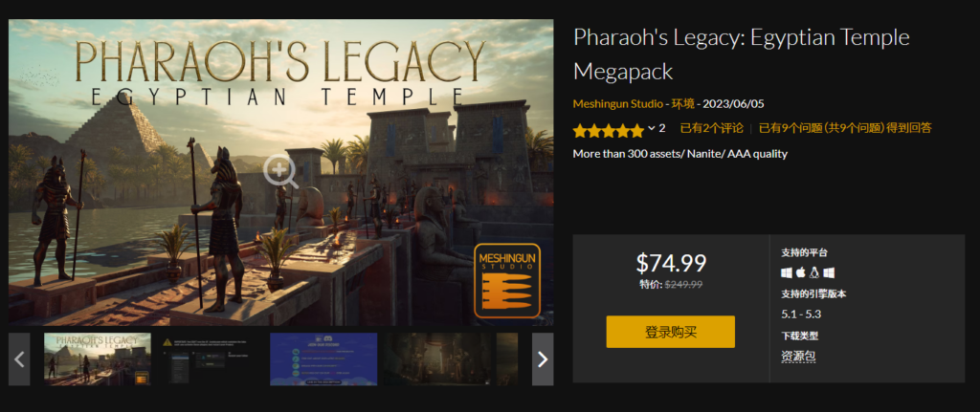
Task: Click the Apple platform icon
Action: [801, 272]
